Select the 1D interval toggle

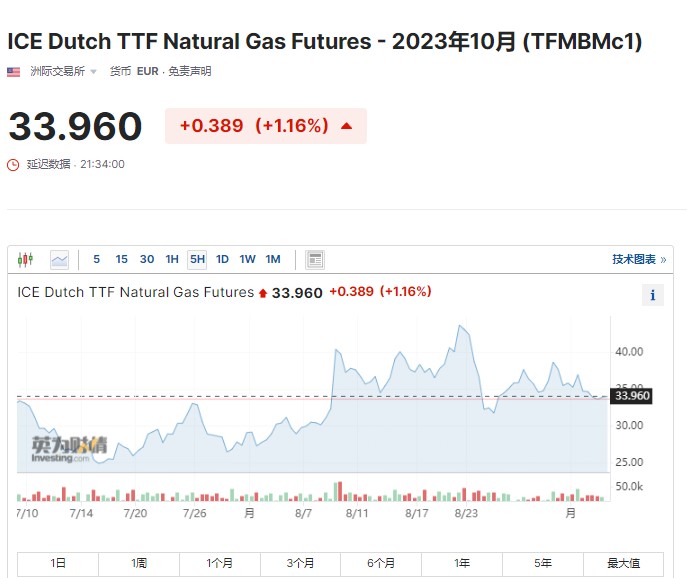222,259
